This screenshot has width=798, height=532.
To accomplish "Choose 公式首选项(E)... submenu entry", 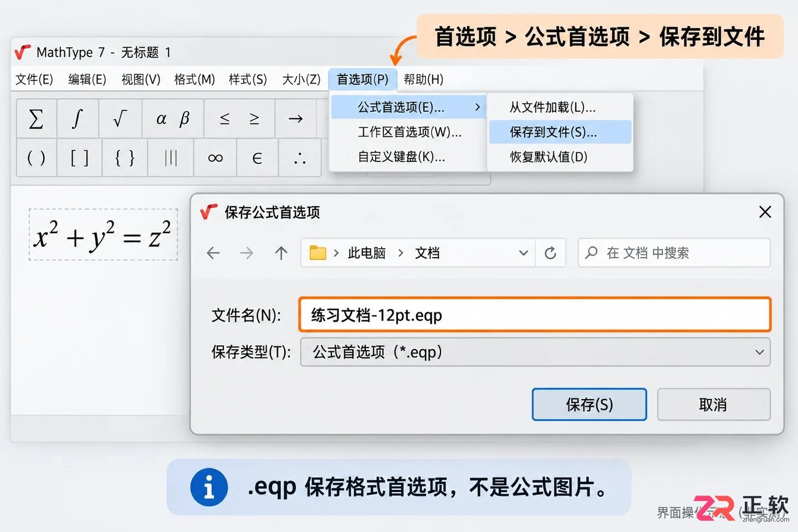I will click(408, 107).
